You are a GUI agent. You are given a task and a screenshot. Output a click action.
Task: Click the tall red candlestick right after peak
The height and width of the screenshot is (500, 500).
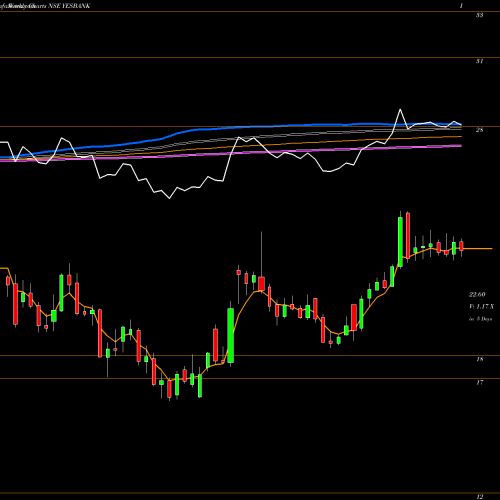408,236
